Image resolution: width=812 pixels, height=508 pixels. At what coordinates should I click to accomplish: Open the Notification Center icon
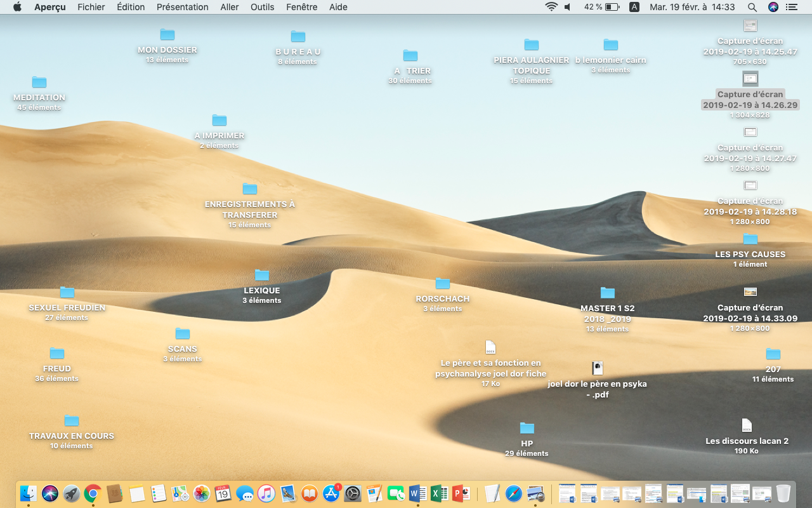point(792,7)
